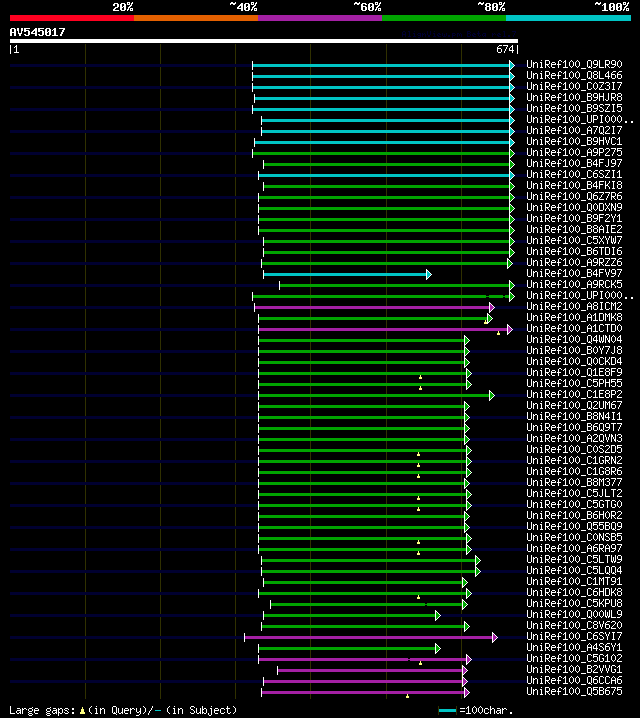Click the UniRef100_B4FKI8 subject label
The height and width of the screenshot is (718, 640).
point(574,185)
